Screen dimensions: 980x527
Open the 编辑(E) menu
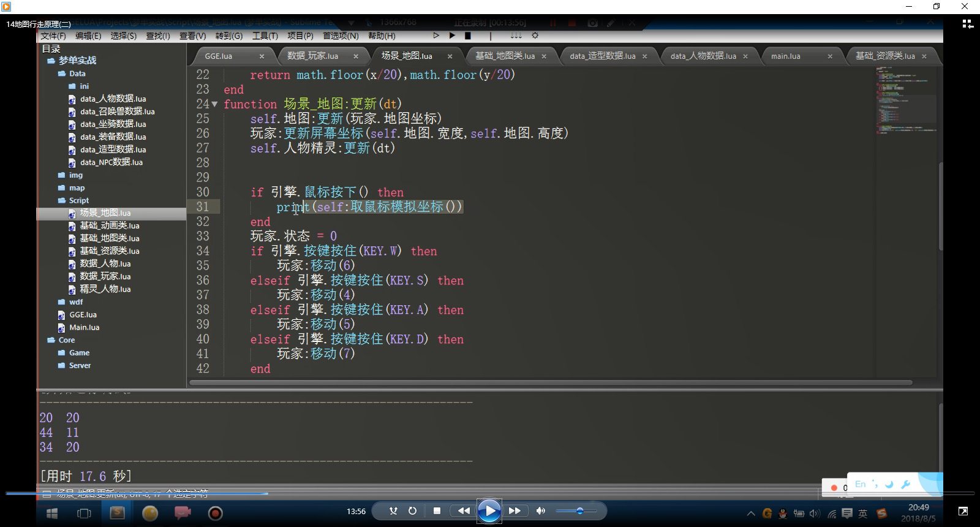tap(88, 36)
